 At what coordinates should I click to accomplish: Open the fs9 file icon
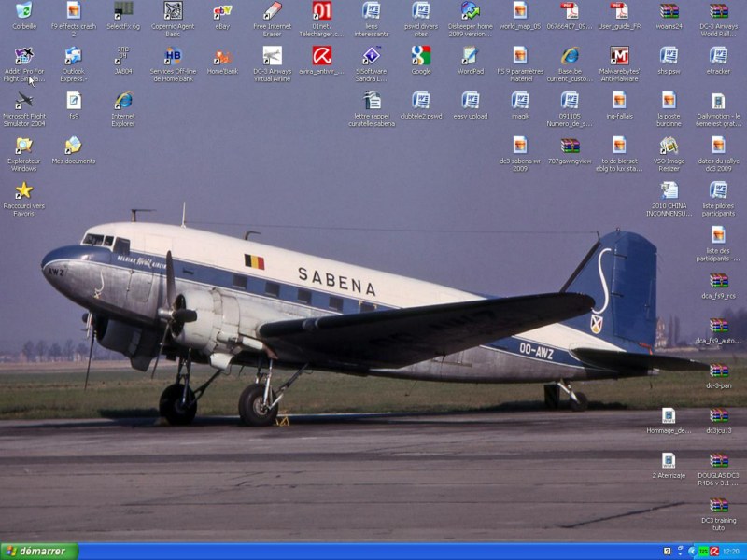tap(74, 101)
